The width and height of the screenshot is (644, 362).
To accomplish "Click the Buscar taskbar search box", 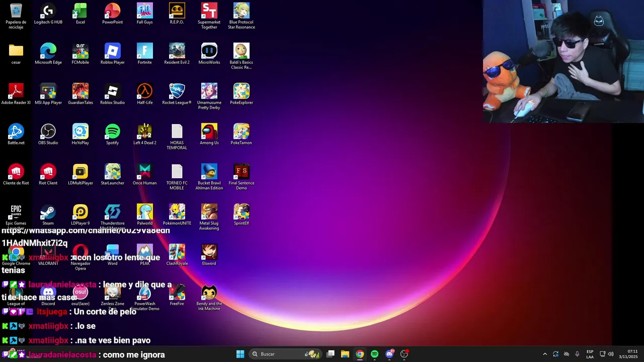I will (x=286, y=354).
